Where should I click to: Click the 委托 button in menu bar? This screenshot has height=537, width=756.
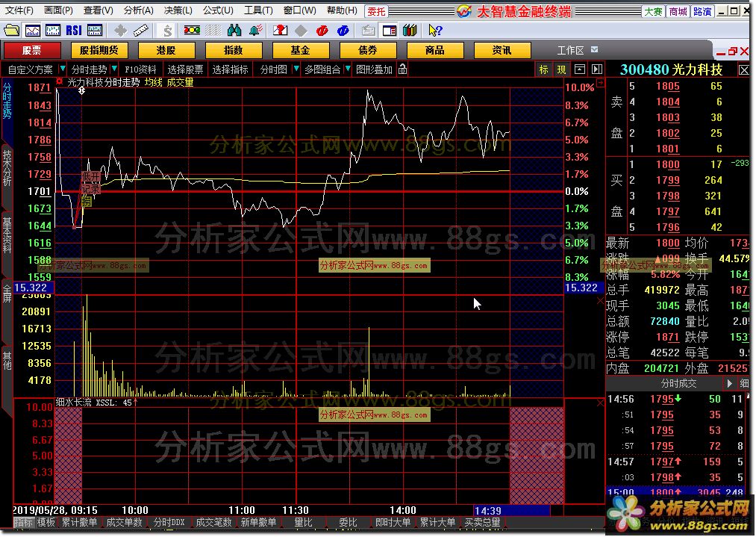click(377, 10)
